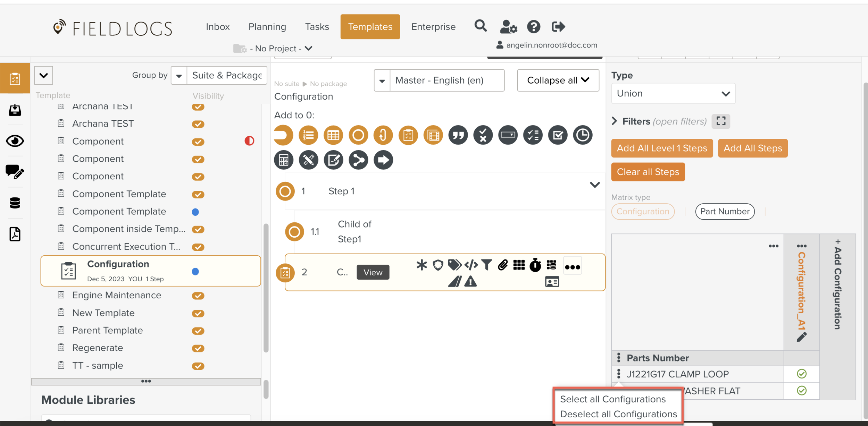Open the database icon in left sidebar
This screenshot has height=426, width=868.
point(15,203)
